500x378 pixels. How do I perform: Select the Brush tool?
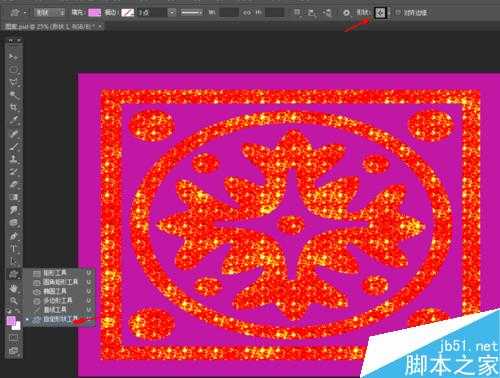click(x=14, y=147)
